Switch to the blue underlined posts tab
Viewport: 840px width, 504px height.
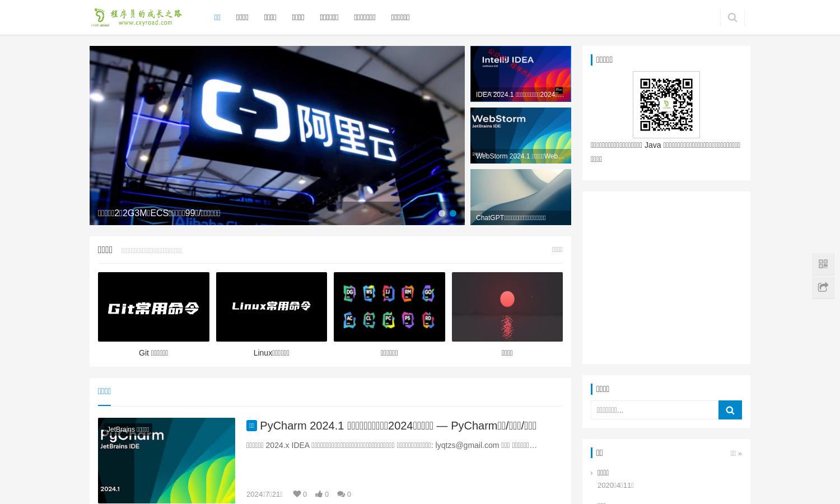pyautogui.click(x=104, y=391)
